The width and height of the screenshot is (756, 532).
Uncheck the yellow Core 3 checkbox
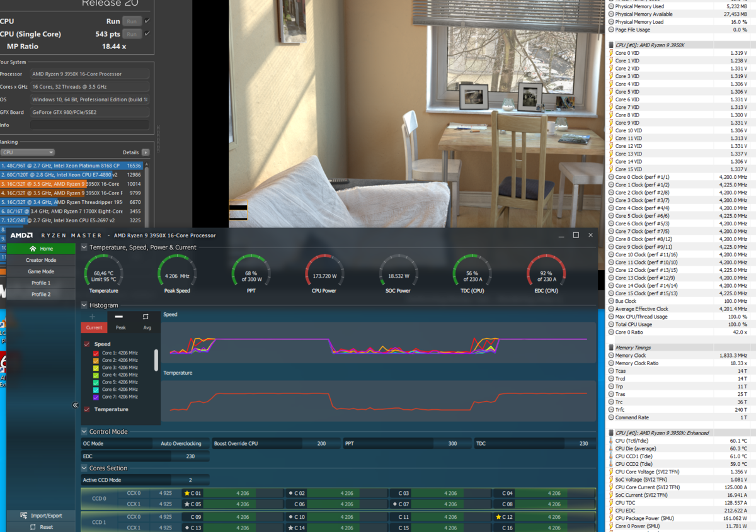[x=96, y=368]
